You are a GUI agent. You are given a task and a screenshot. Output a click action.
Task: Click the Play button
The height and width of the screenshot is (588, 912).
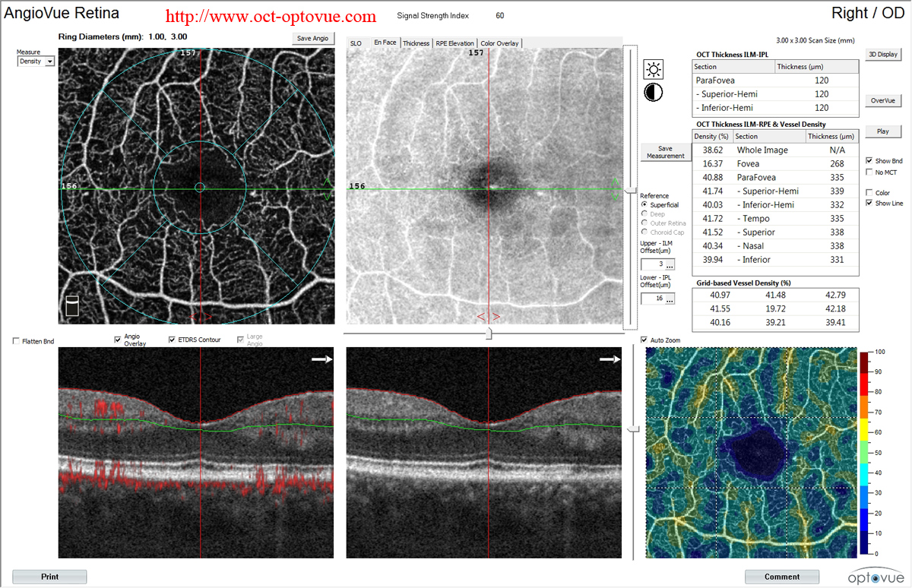(883, 131)
